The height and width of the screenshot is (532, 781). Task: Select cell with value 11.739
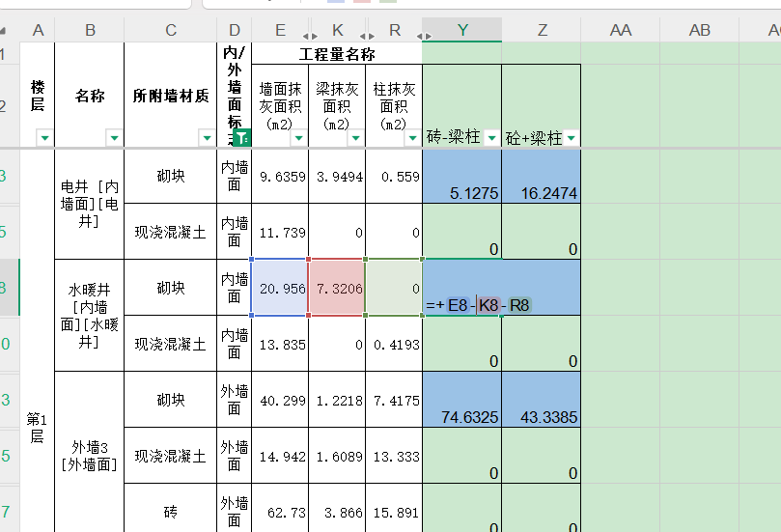[280, 232]
